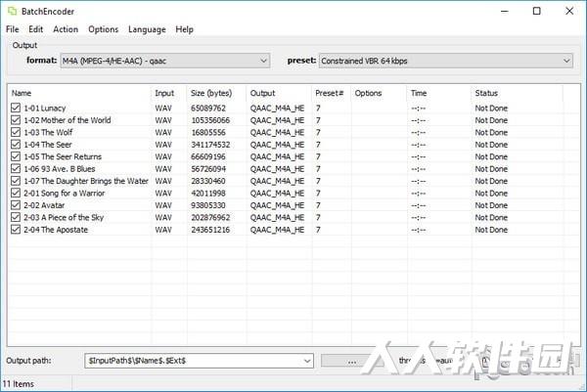Click the browse "..." button for output path
This screenshot has height=392, width=587.
(351, 361)
